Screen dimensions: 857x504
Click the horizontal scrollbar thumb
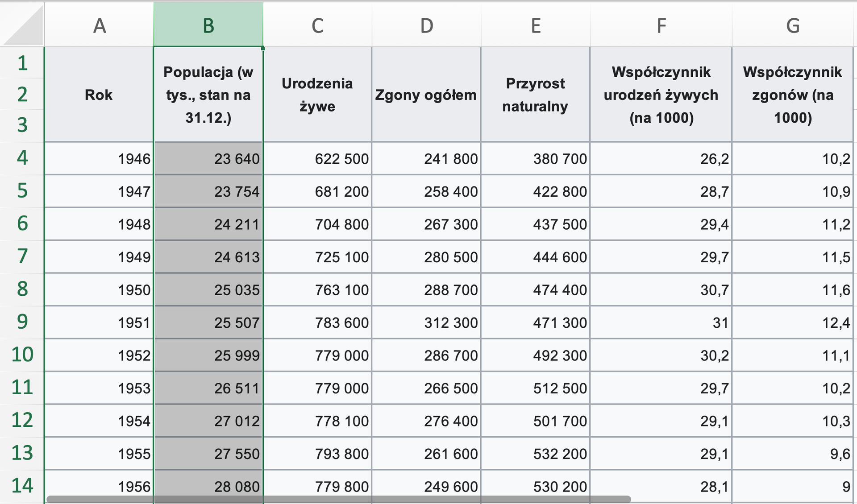coord(339,499)
